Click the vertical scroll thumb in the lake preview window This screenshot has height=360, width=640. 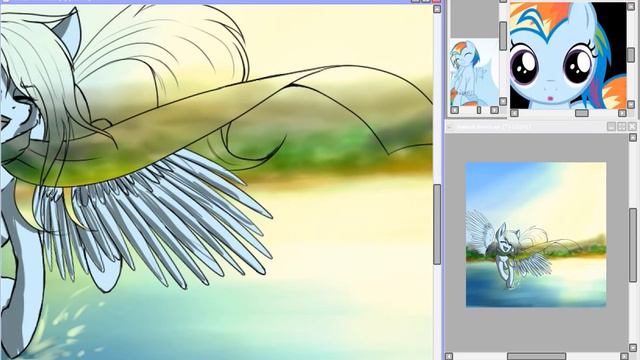pos(633,245)
